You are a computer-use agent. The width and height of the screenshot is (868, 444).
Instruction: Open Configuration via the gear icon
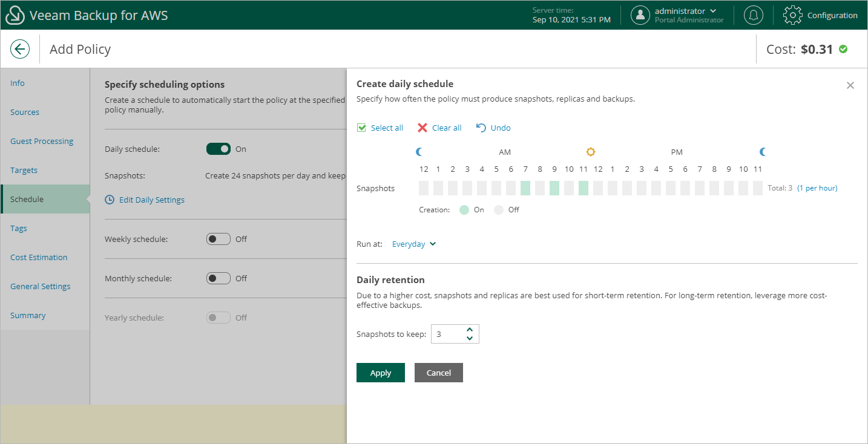[x=793, y=15]
